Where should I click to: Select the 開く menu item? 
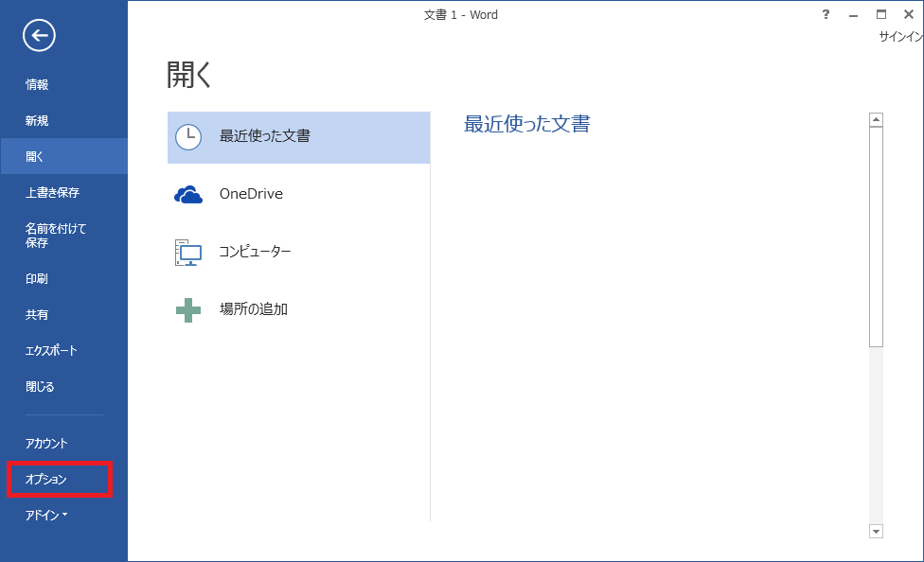coord(35,157)
